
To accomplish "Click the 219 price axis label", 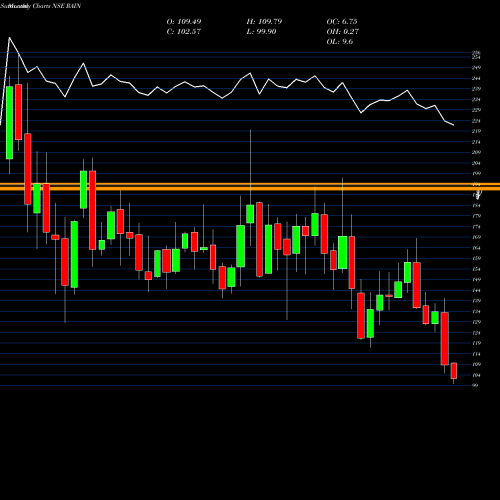I will (476, 131).
